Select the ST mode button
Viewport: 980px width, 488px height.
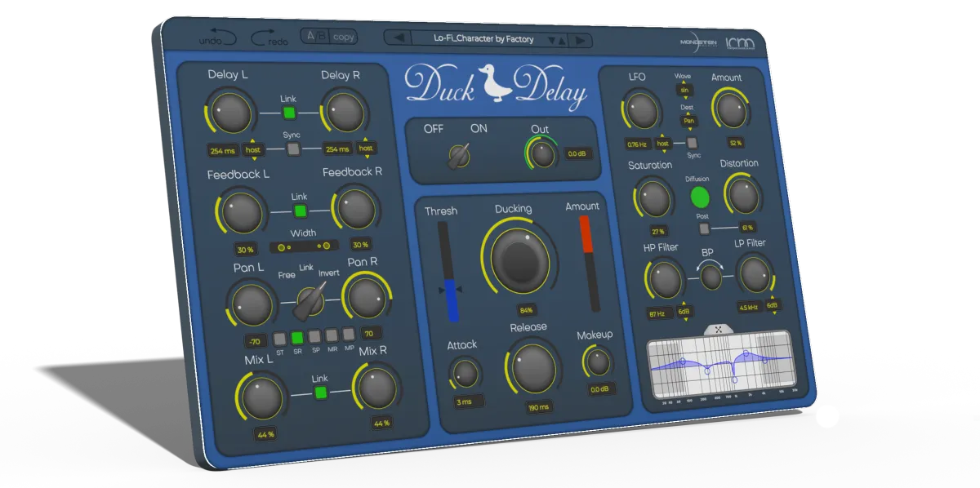click(x=279, y=338)
